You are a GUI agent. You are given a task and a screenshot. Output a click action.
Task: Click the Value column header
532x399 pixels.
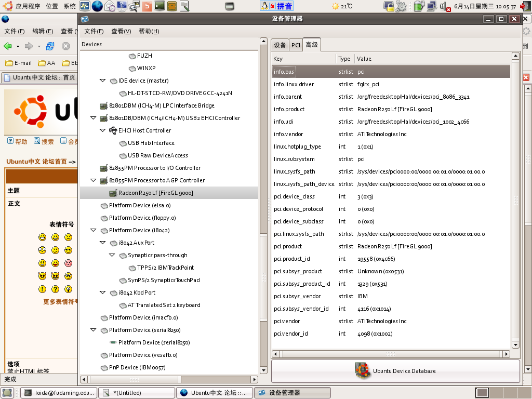[433, 59]
